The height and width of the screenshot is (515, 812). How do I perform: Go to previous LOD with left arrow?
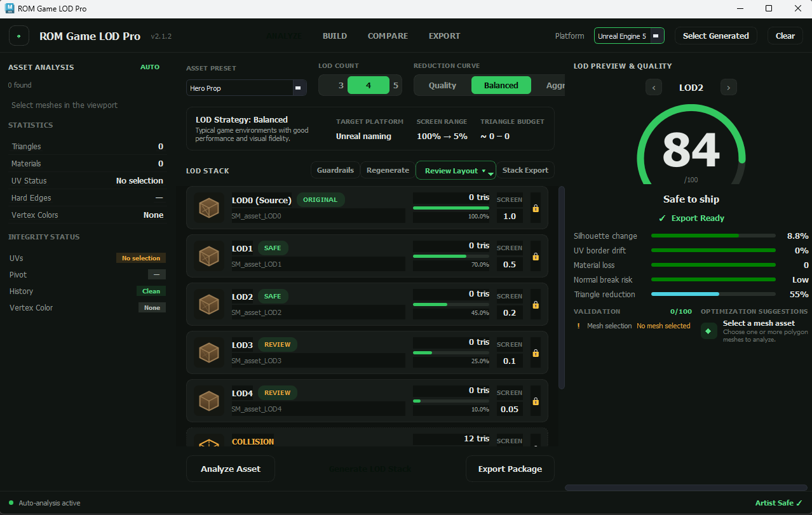[x=654, y=87]
